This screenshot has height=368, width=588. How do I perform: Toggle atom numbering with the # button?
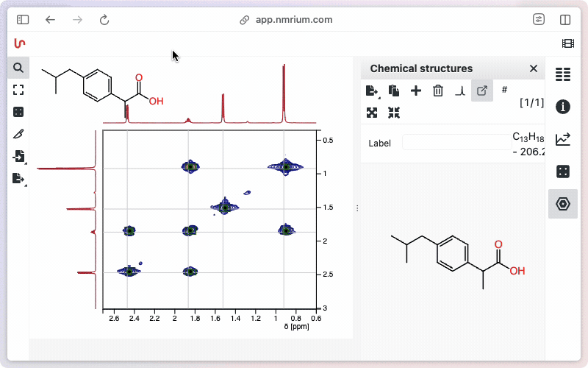coord(504,90)
